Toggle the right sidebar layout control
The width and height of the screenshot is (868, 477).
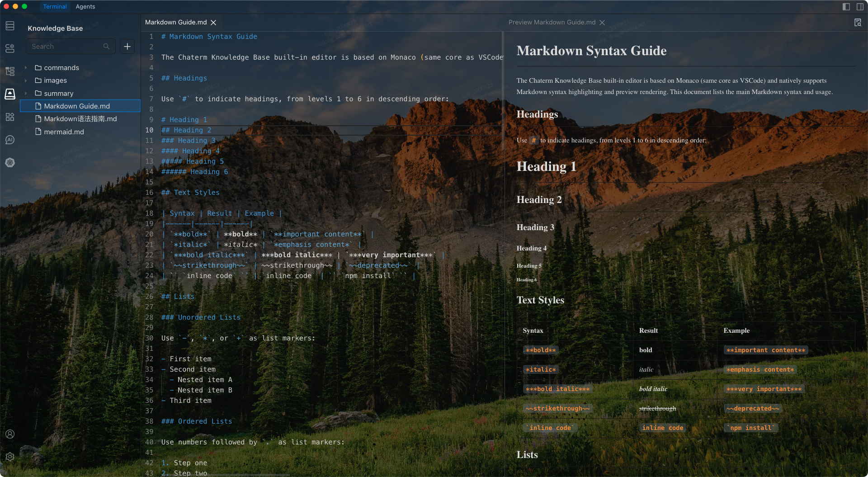coord(860,7)
